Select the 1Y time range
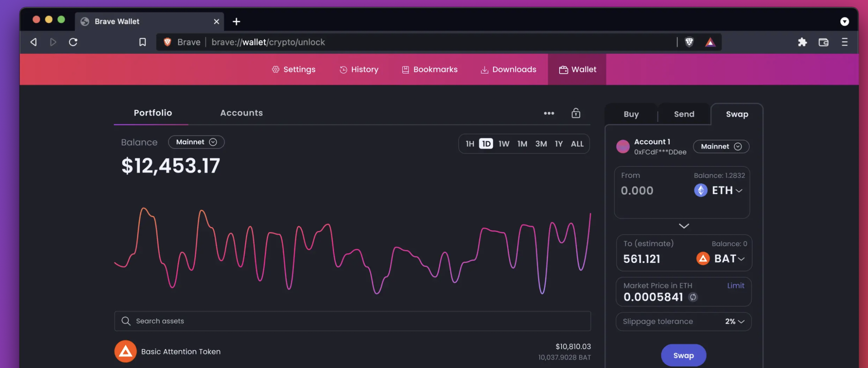The image size is (868, 368). coord(559,144)
